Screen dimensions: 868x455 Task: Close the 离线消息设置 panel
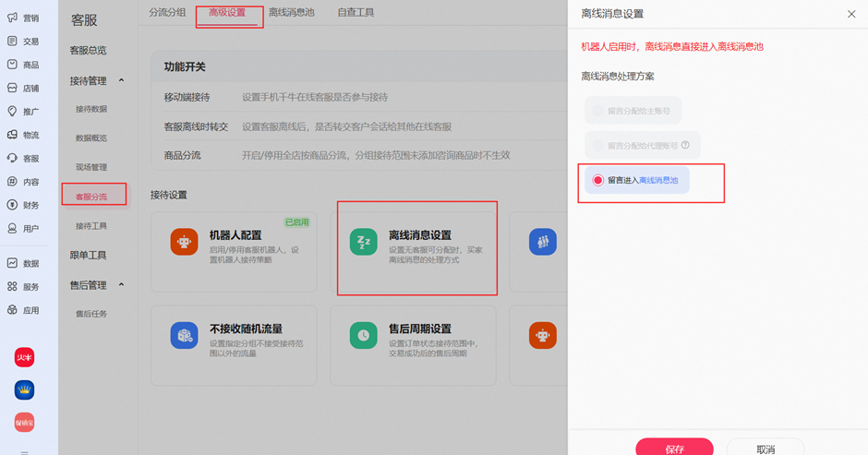point(851,14)
